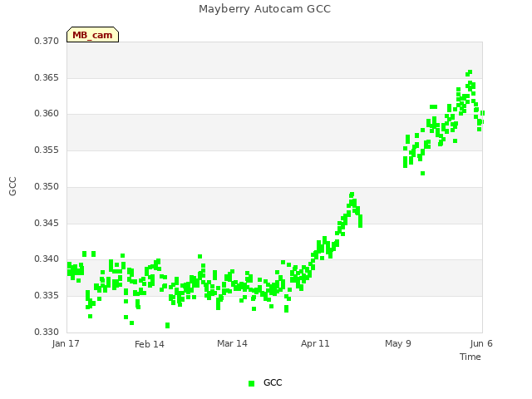Click the 0.340 y-axis value
The height and width of the screenshot is (399, 532).
click(47, 259)
